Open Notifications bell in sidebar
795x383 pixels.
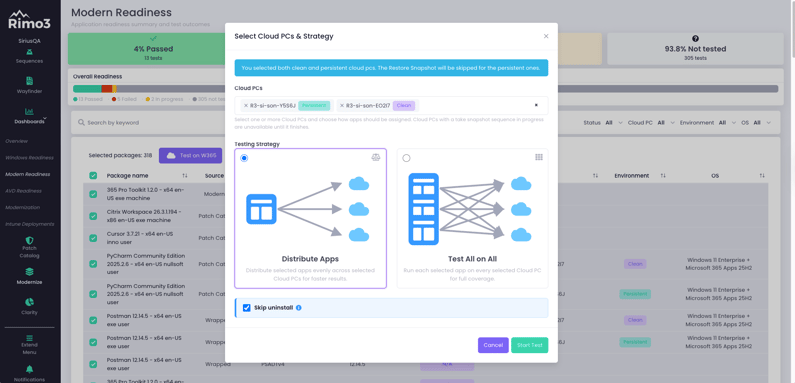pos(29,369)
